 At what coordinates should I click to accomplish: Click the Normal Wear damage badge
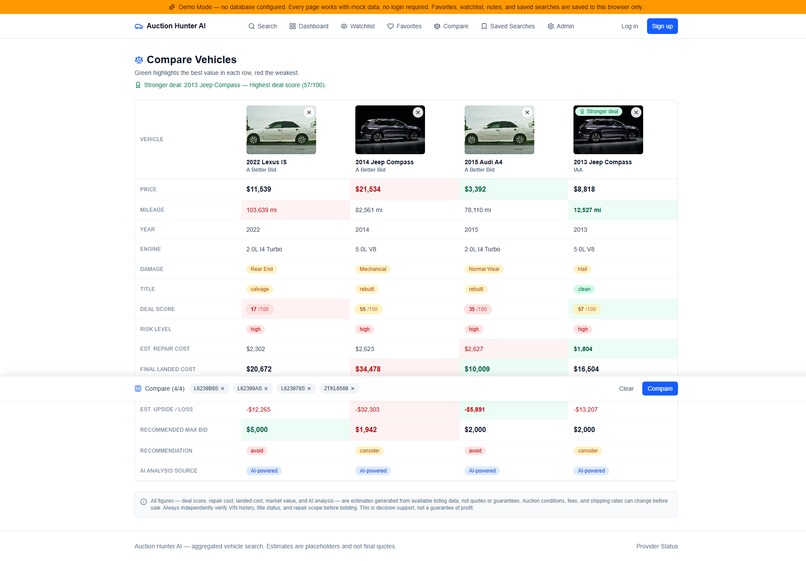tap(484, 269)
